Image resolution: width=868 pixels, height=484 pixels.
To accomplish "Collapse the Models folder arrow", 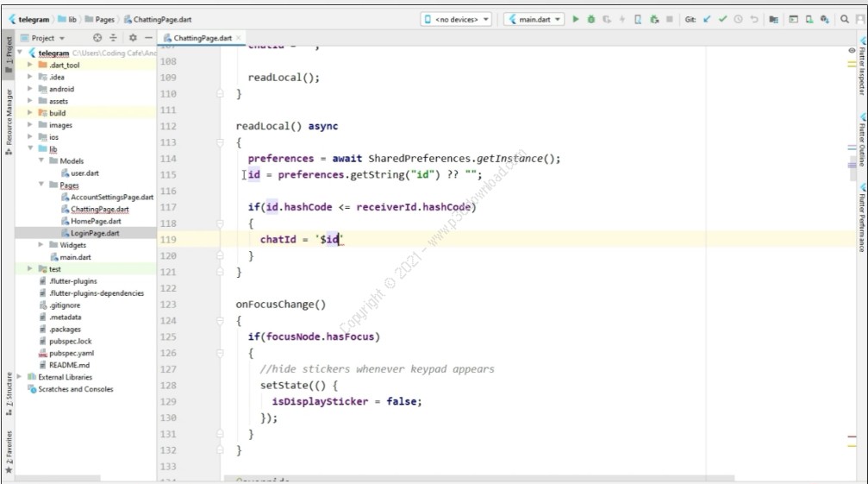I will (x=41, y=160).
